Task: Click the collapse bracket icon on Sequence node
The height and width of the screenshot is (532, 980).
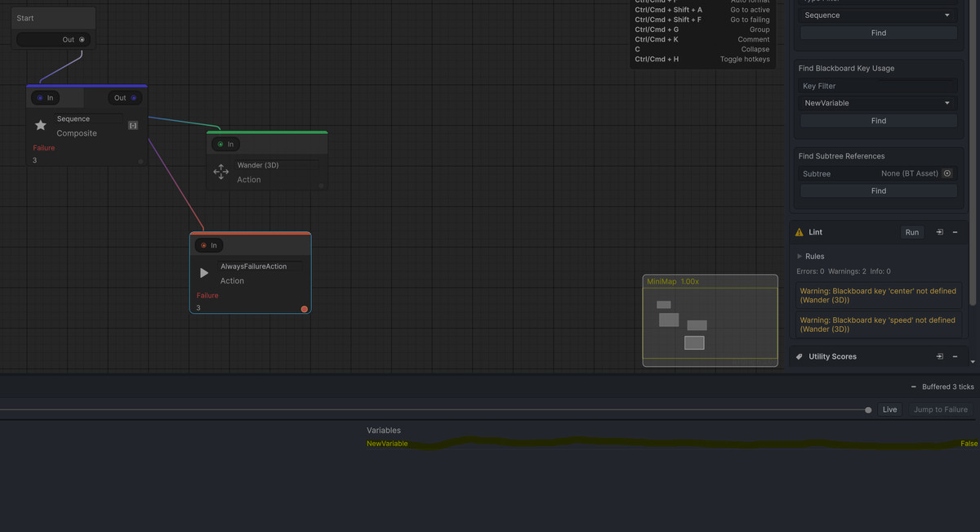Action: coord(133,125)
